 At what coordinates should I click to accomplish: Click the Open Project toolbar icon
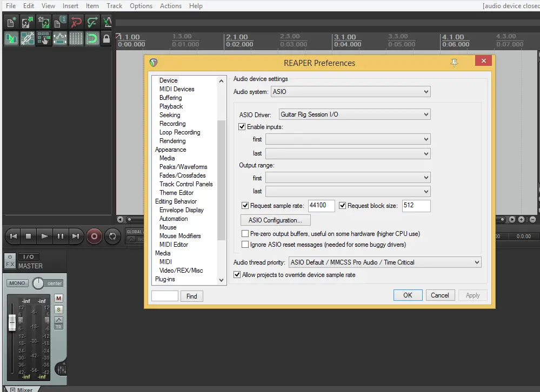point(27,23)
